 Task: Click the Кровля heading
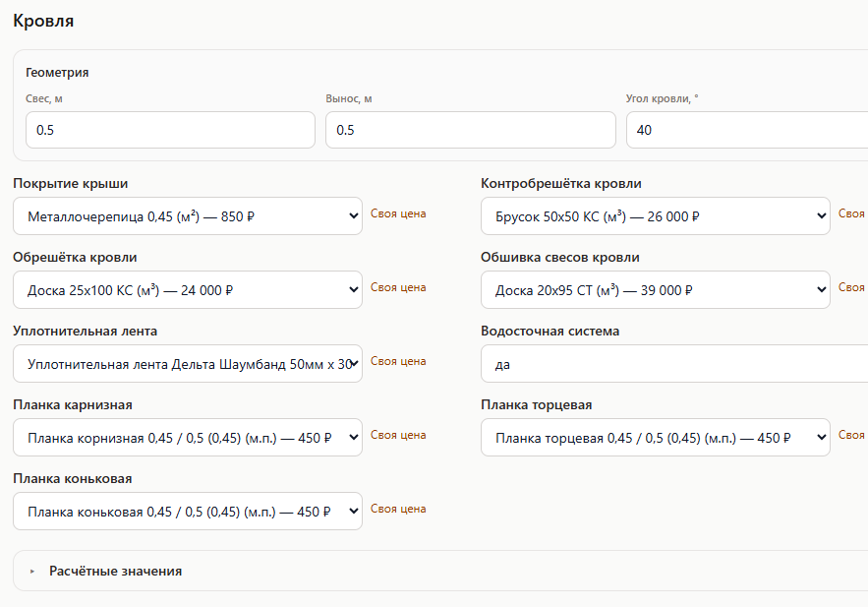point(43,21)
